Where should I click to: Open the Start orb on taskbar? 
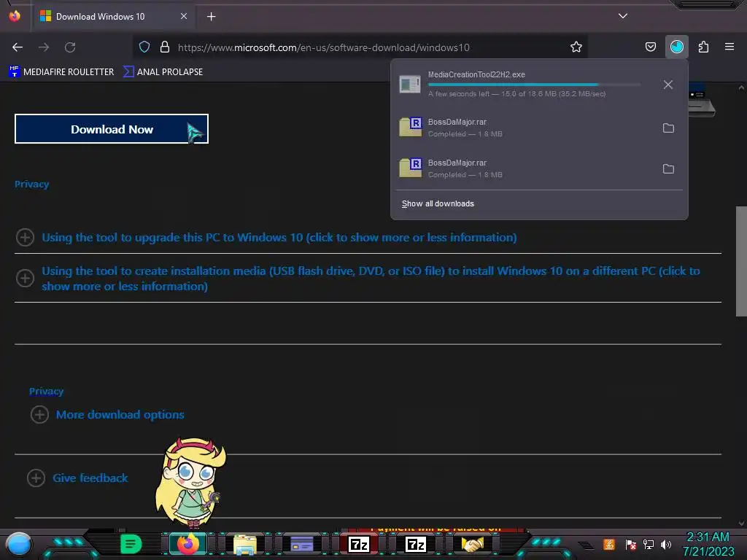pos(18,544)
